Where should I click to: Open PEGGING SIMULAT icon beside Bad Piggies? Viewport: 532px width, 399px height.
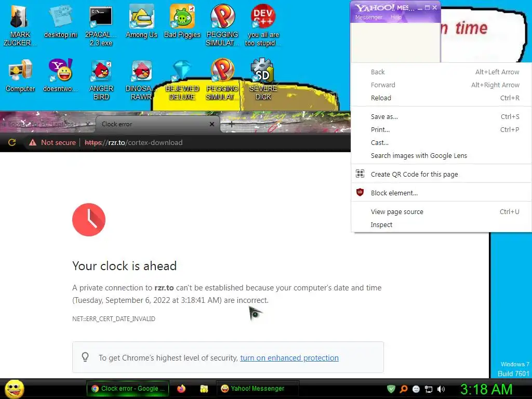click(222, 25)
